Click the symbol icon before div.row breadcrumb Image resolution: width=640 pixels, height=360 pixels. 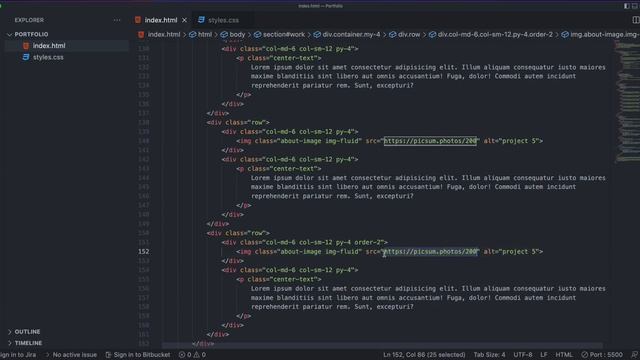click(x=393, y=35)
